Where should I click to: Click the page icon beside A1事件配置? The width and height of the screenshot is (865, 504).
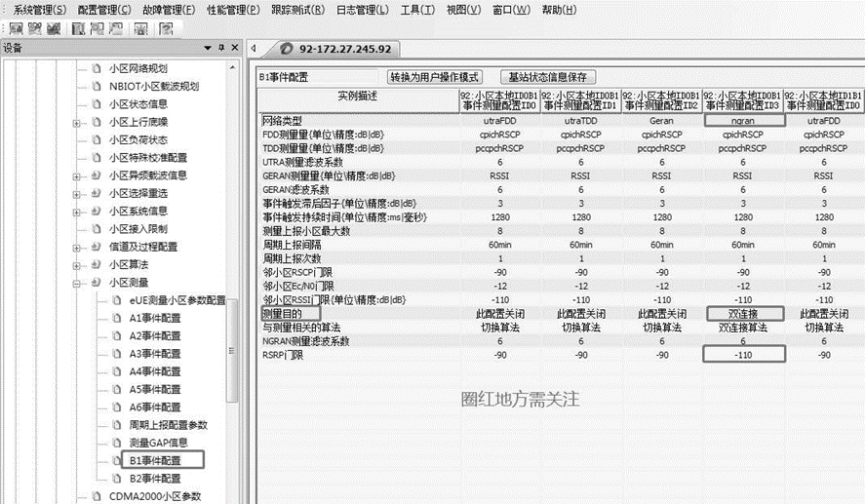117,318
